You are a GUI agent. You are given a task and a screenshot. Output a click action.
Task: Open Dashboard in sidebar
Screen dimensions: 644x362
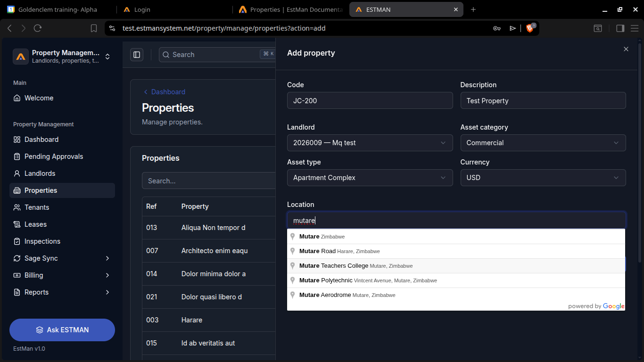pyautogui.click(x=62, y=140)
